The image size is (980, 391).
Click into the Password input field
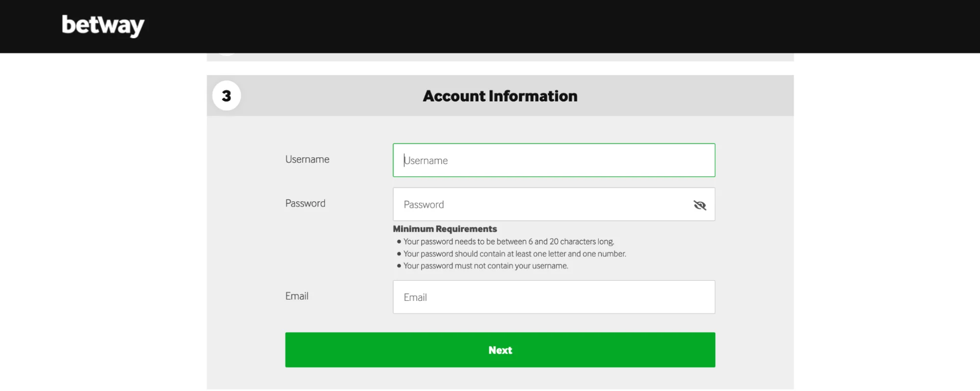539,204
